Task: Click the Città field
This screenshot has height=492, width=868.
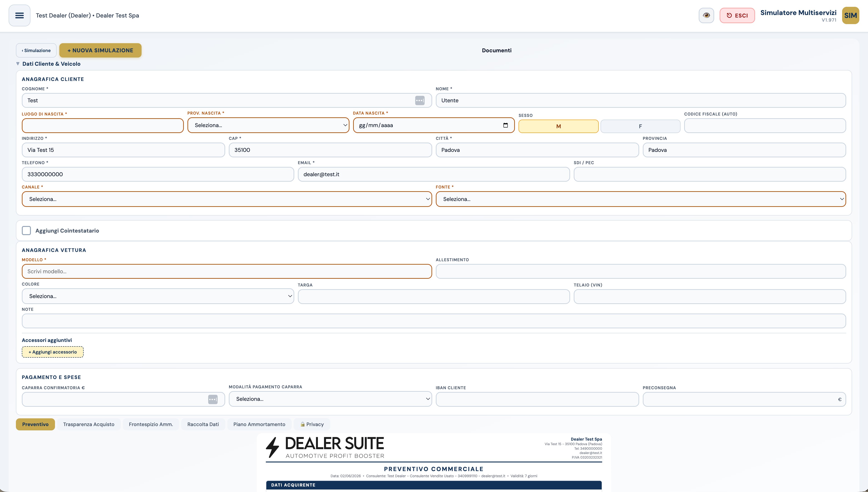Action: pos(537,150)
